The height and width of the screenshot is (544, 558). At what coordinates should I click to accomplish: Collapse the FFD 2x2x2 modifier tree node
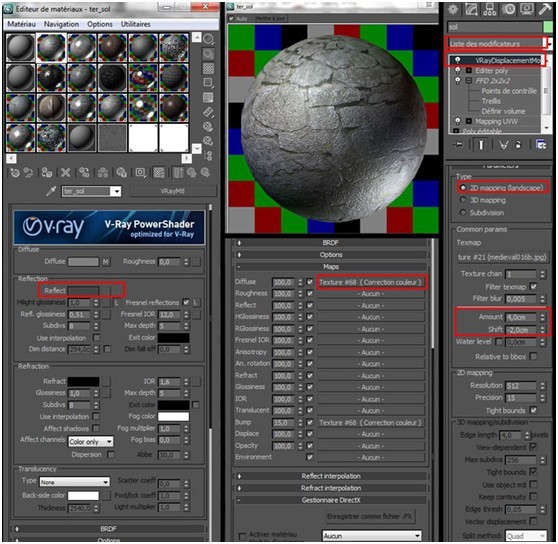469,81
